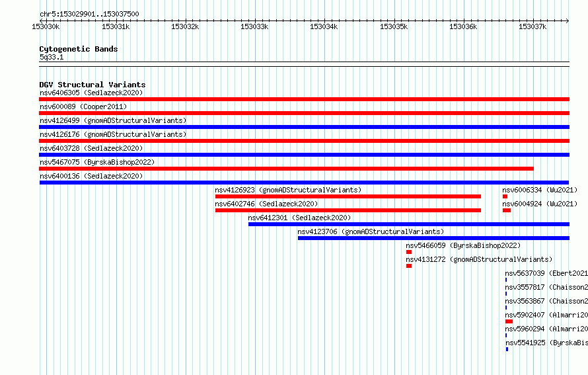Click nsv4126176 (gnomADStructuralVariants) label
The width and height of the screenshot is (588, 375).
pyautogui.click(x=113, y=134)
